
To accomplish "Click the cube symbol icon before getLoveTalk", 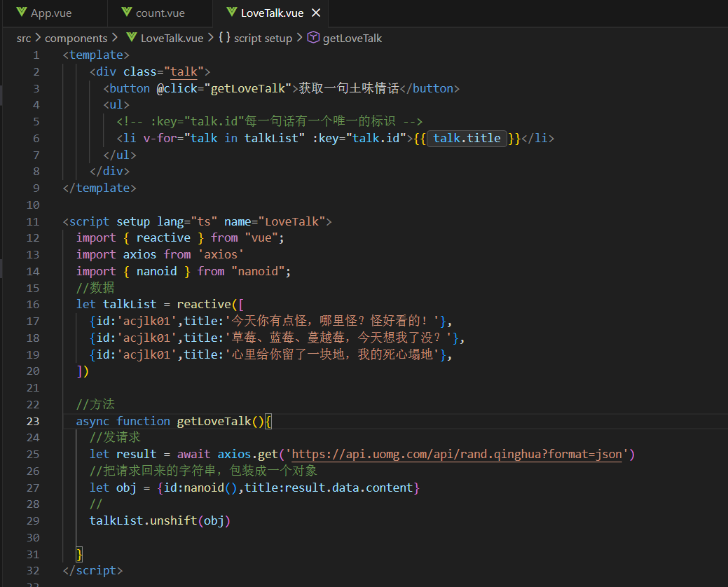I will [x=313, y=37].
